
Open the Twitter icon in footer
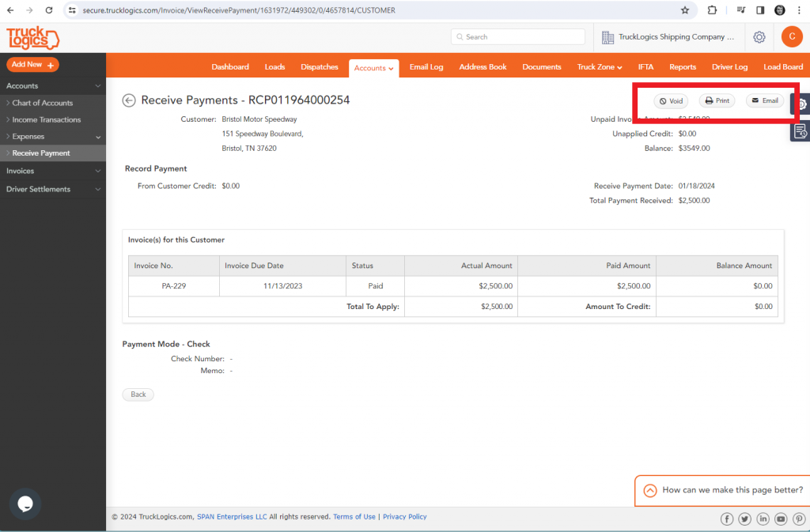[x=745, y=519]
